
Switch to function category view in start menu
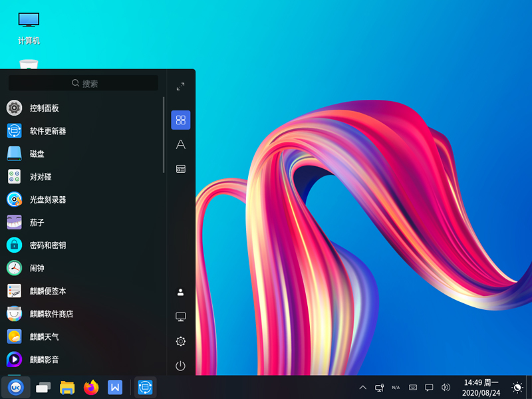pyautogui.click(x=180, y=169)
